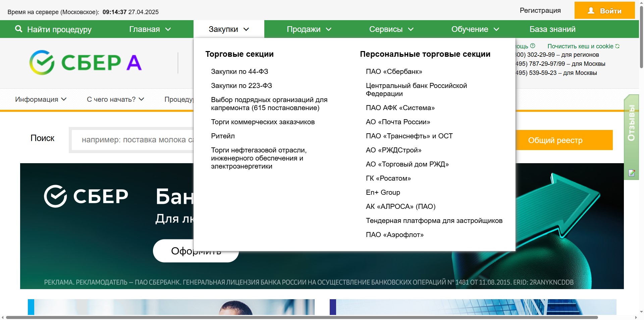Open Торги нефтегазовой отрасли section

point(259,158)
